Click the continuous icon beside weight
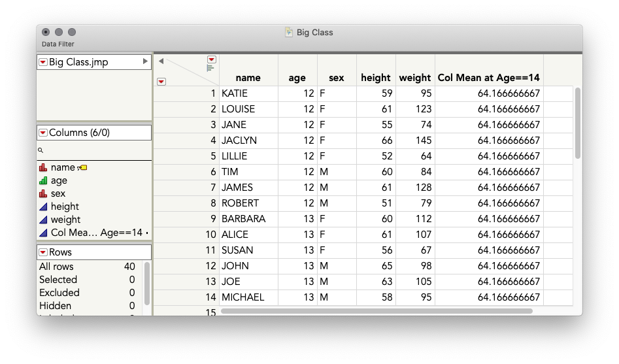The width and height of the screenshot is (619, 364). (43, 220)
